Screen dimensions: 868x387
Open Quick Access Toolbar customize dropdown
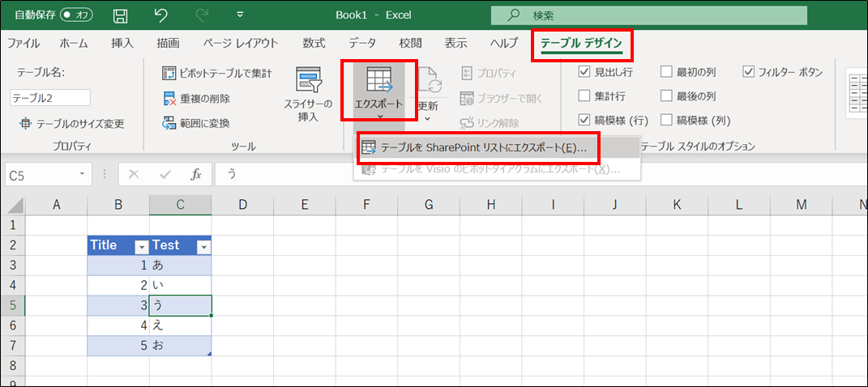tap(240, 15)
